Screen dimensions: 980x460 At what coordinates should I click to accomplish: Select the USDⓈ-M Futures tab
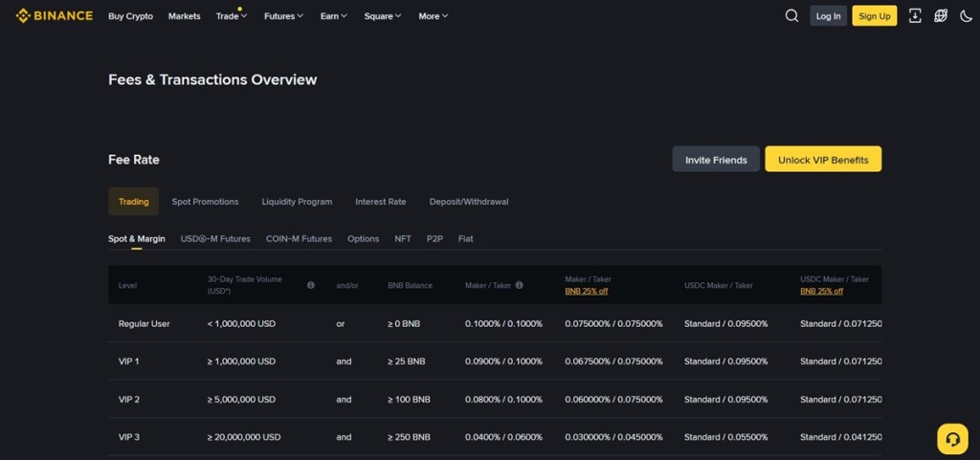click(x=215, y=238)
